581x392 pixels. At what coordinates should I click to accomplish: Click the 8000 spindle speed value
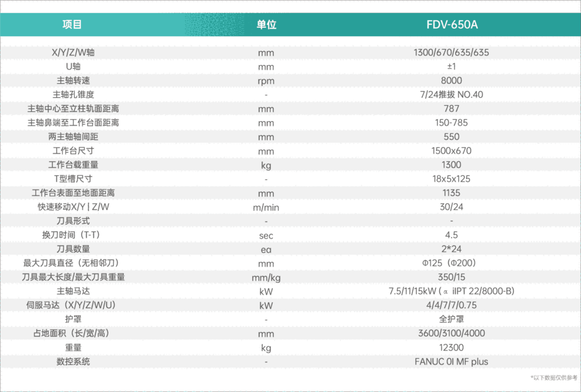pyautogui.click(x=452, y=81)
